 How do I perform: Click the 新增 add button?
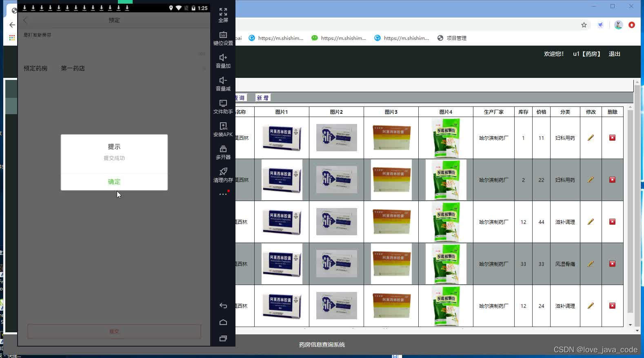click(263, 98)
